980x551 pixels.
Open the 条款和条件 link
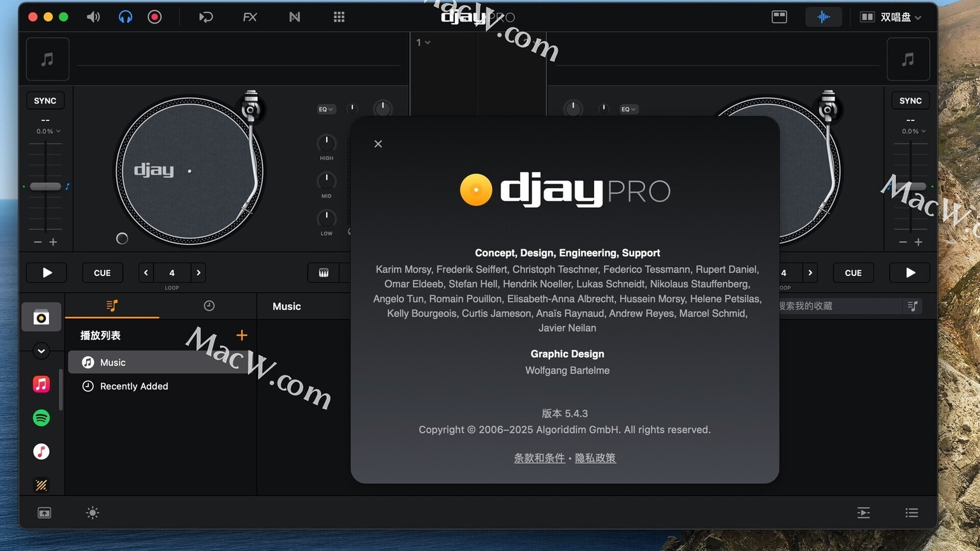(540, 458)
